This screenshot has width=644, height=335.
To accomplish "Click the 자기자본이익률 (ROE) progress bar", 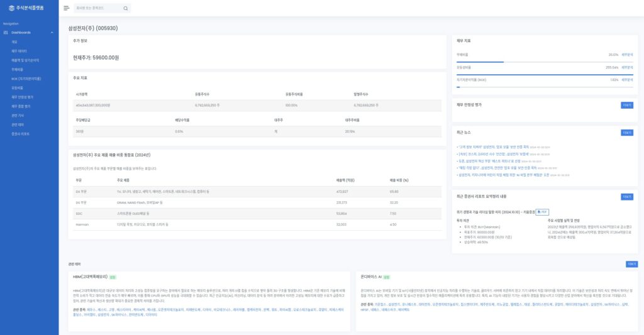I will [x=545, y=87].
